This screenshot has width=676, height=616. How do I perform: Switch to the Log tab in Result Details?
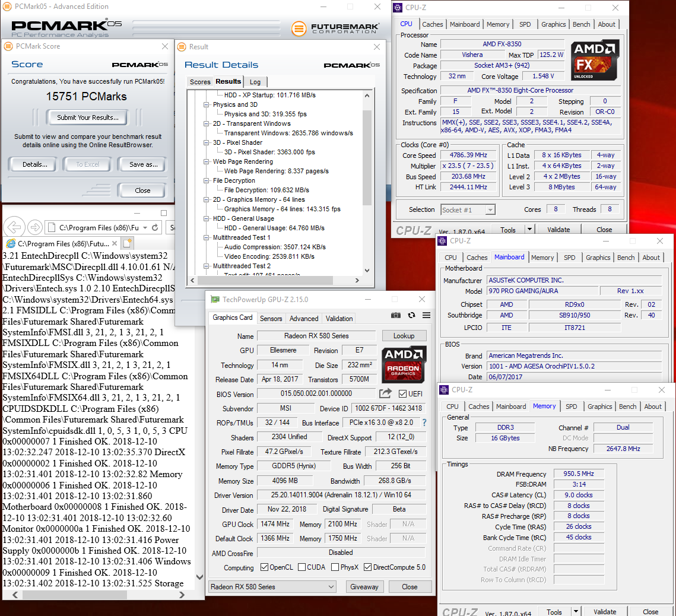point(255,82)
